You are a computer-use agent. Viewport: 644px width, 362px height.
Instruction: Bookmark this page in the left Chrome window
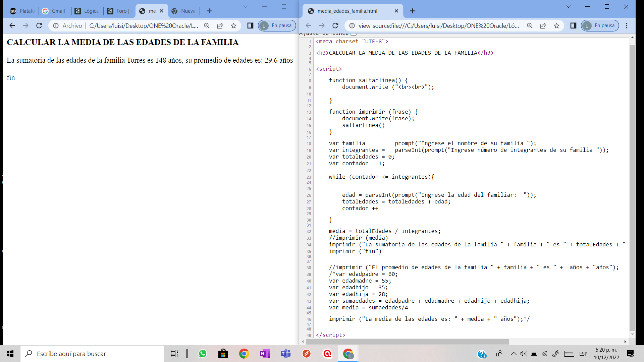pyautogui.click(x=234, y=25)
